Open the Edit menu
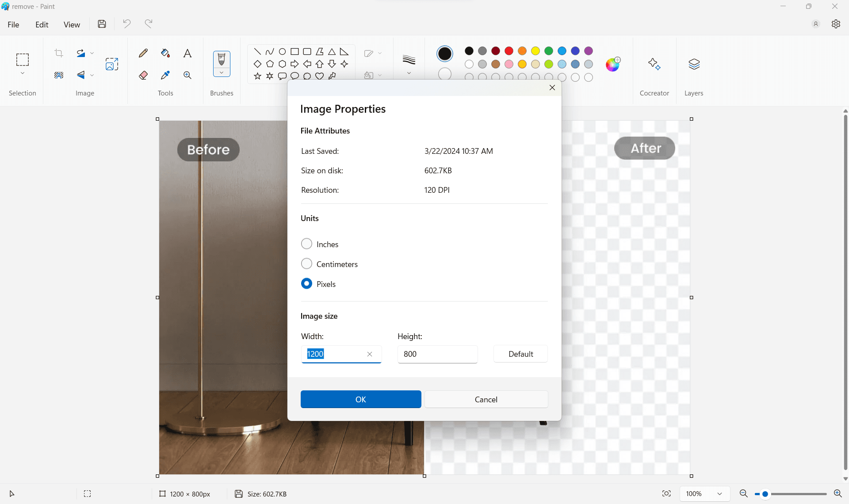This screenshot has width=849, height=504. click(42, 25)
